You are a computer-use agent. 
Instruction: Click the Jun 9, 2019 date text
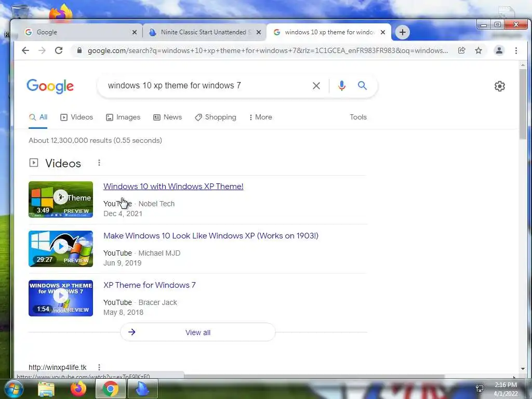123,263
